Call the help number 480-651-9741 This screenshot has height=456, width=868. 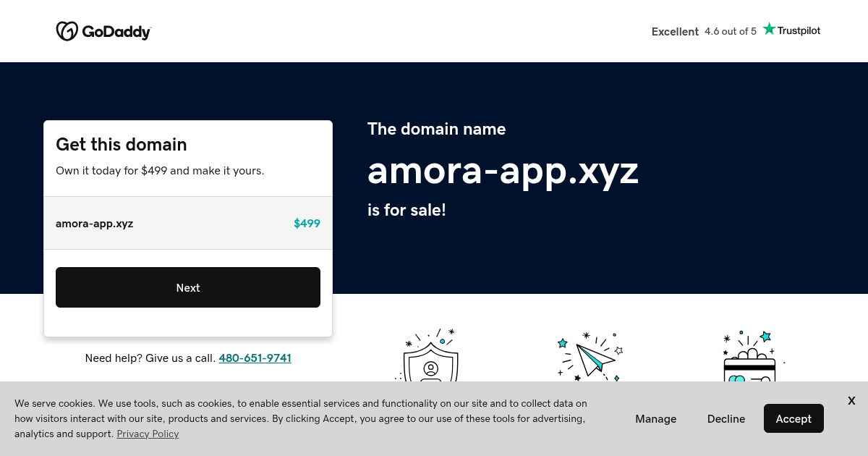click(x=255, y=358)
